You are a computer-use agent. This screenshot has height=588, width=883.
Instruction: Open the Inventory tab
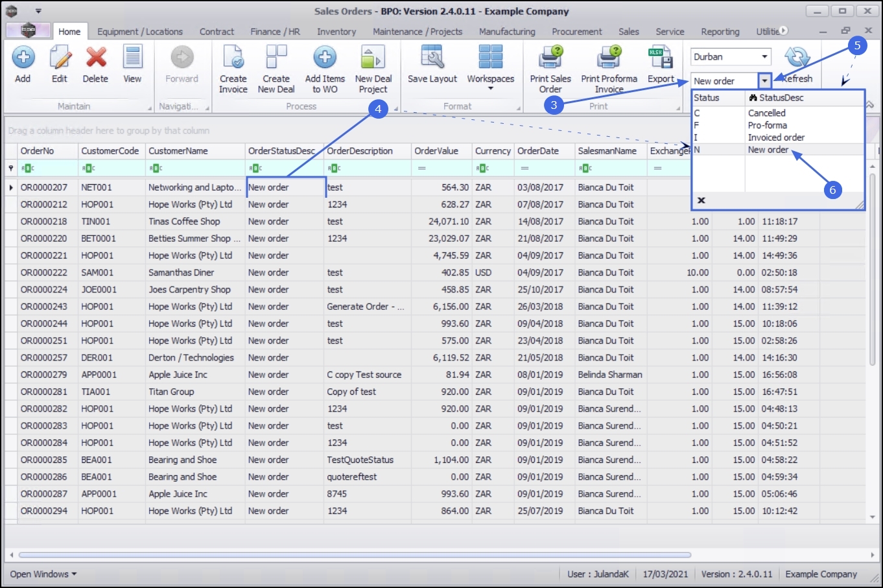[x=336, y=31]
